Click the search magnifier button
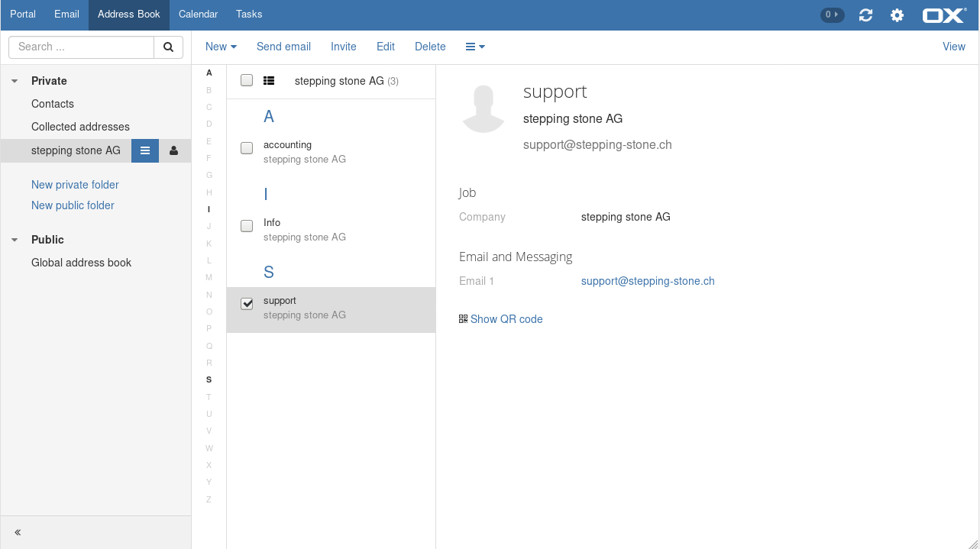 tap(168, 47)
